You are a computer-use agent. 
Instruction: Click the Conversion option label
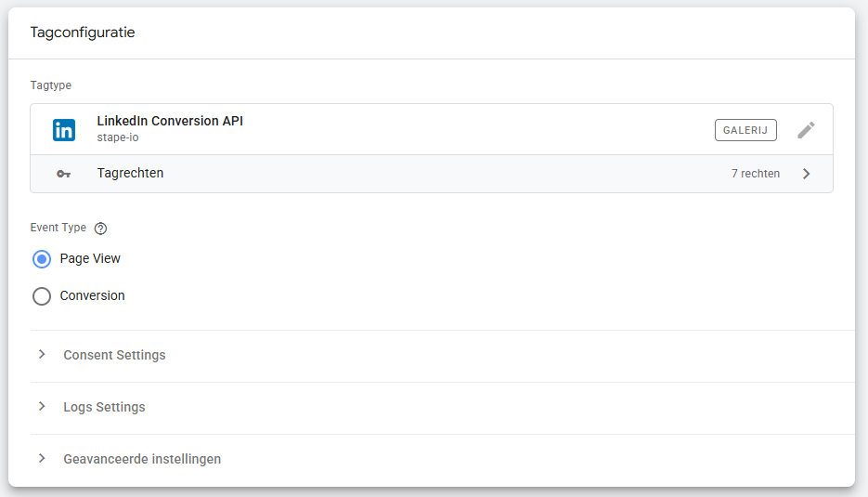[92, 295]
